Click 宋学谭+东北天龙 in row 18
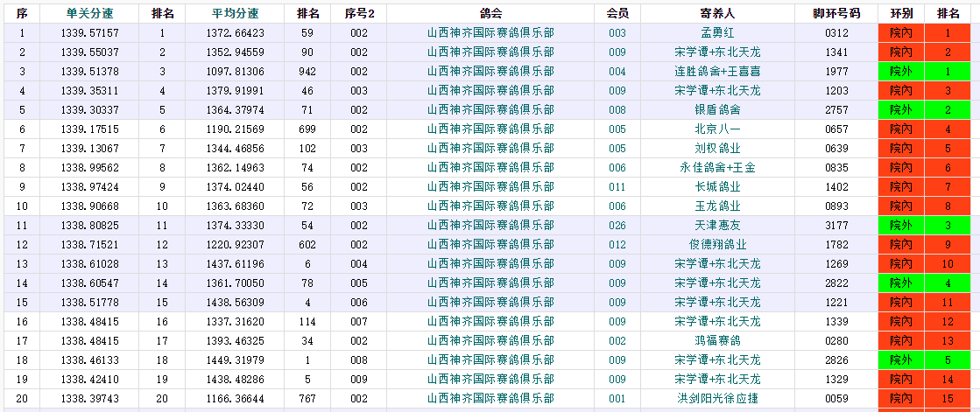Image resolution: width=980 pixels, height=412 pixels. [717, 360]
